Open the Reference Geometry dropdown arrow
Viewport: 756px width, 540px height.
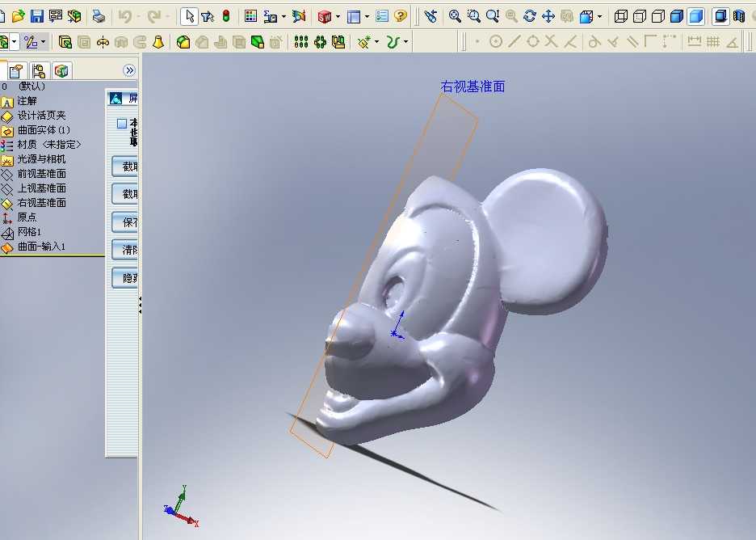point(376,42)
